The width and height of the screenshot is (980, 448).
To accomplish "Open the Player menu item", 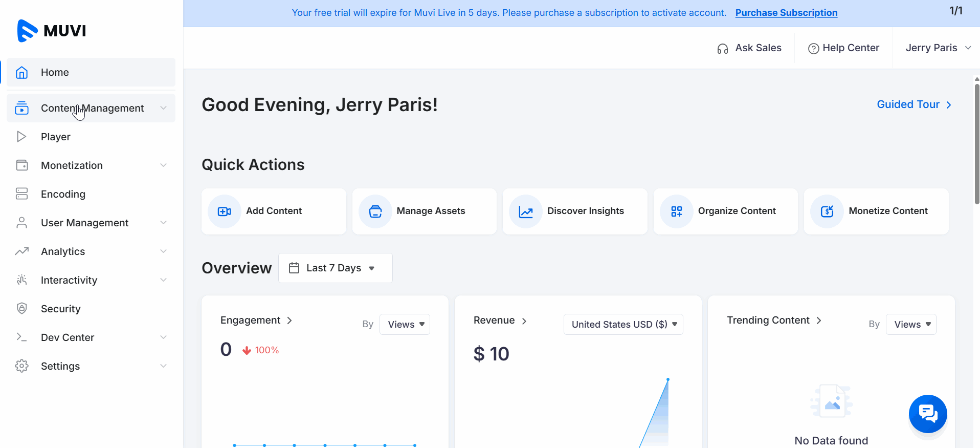I will coord(56,137).
